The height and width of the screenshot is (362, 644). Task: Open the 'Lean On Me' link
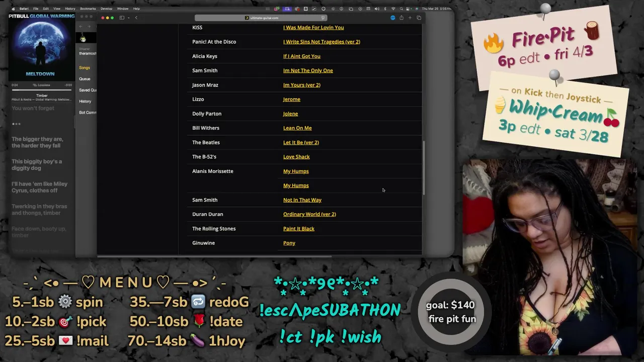(x=297, y=128)
